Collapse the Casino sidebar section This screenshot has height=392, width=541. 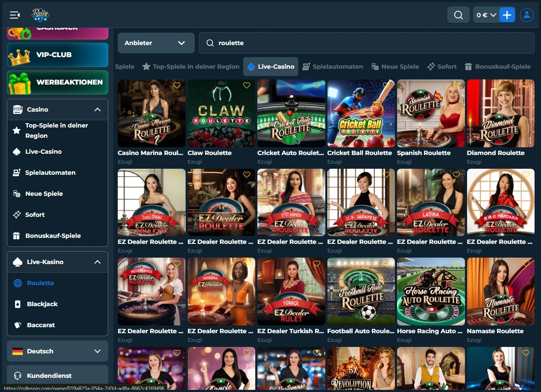(97, 109)
